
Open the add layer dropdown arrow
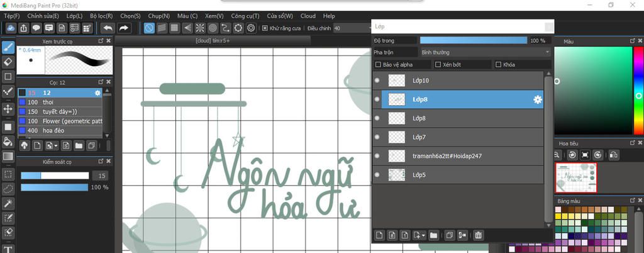point(423,236)
